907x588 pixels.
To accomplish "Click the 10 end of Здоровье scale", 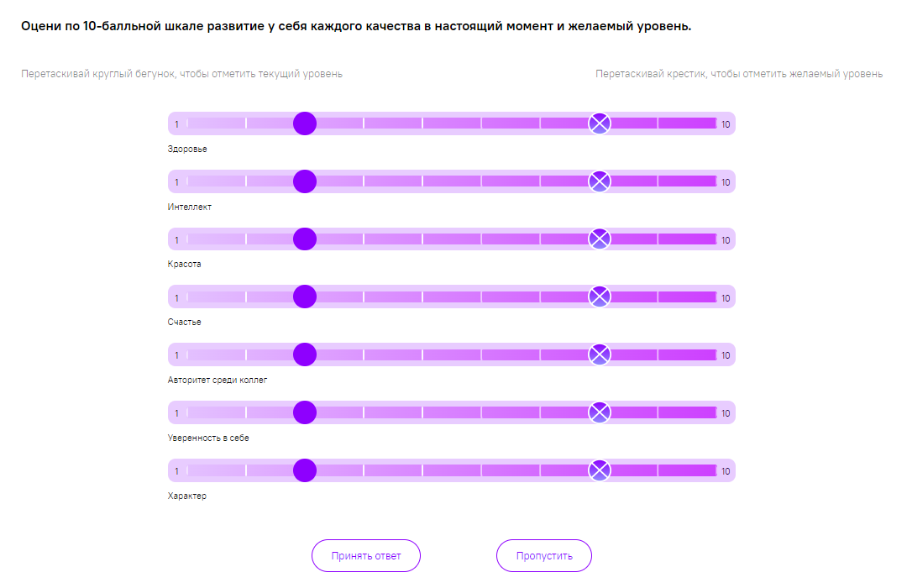I will point(726,124).
